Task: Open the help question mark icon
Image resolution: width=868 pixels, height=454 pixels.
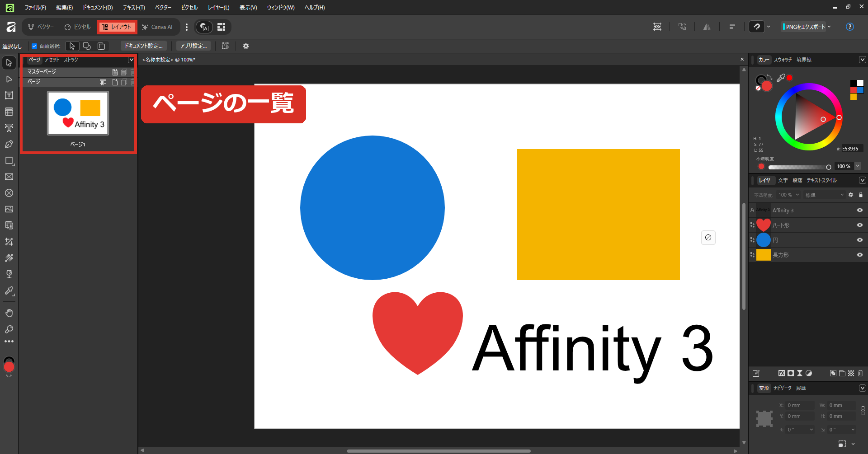Action: click(850, 27)
